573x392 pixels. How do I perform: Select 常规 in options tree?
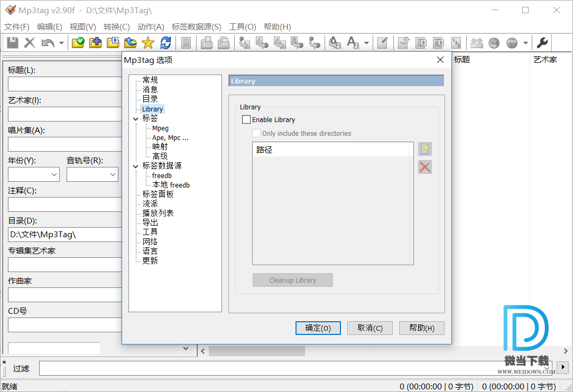tap(150, 80)
